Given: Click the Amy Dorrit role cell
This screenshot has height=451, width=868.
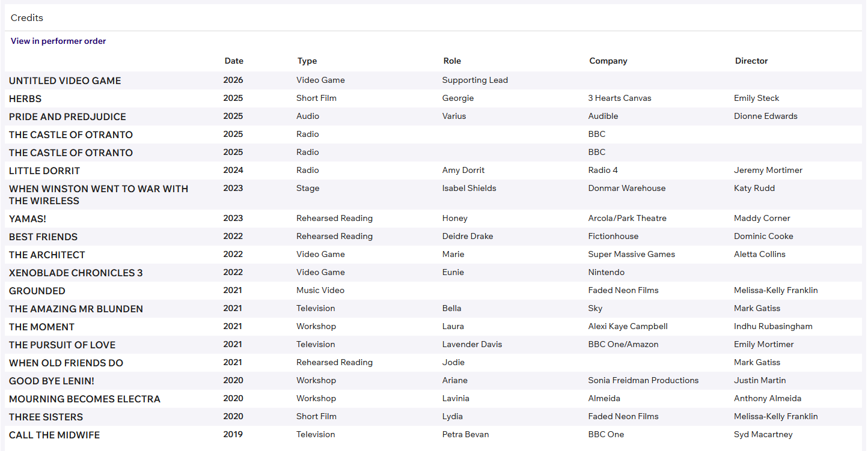Looking at the screenshot, I should coord(463,170).
